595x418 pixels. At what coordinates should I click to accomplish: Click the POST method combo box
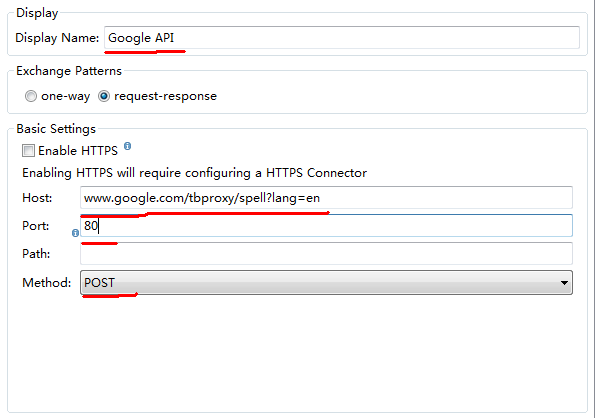pyautogui.click(x=326, y=283)
